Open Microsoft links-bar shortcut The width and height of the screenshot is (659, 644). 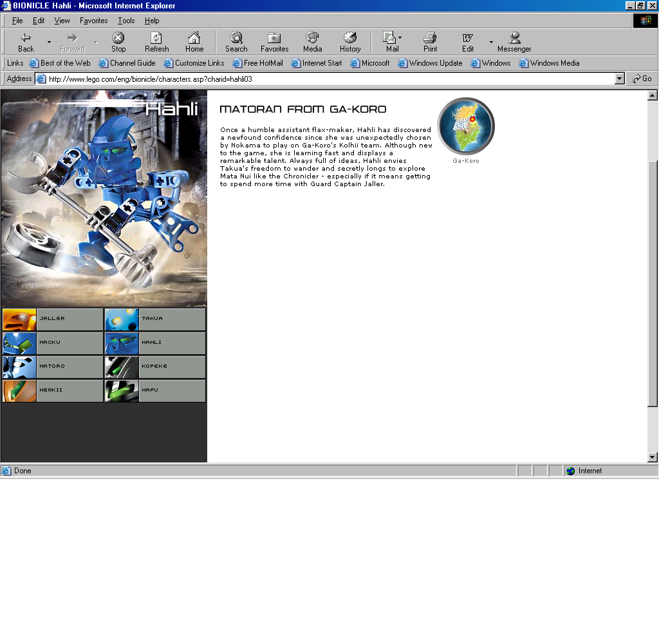tap(370, 63)
